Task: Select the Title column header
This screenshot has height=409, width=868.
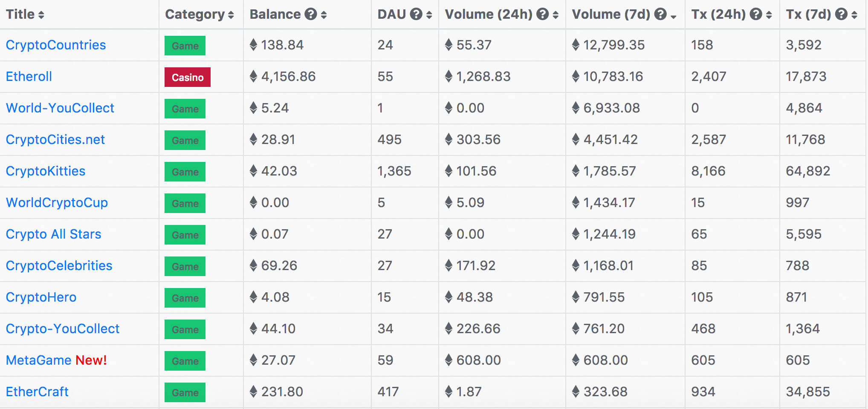Action: pos(20,14)
